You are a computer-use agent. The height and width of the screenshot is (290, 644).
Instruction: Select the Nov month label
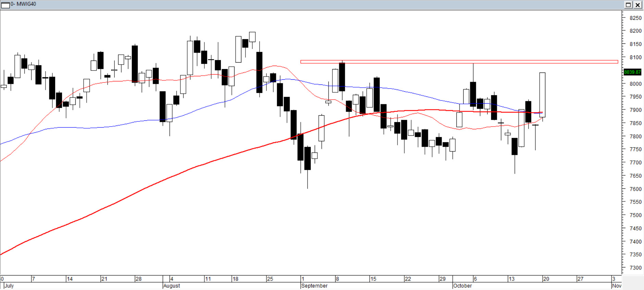coord(617,286)
